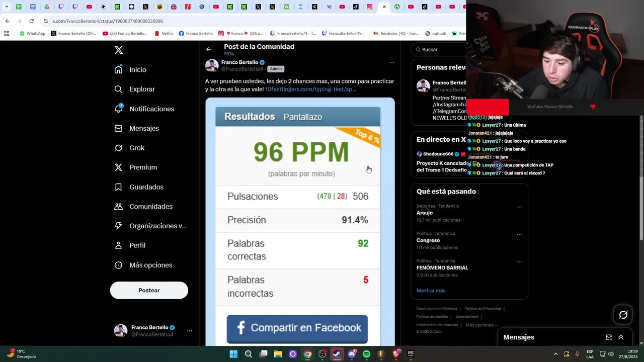Open Premium in the sidebar
Image resolution: width=644 pixels, height=362 pixels.
135,167
